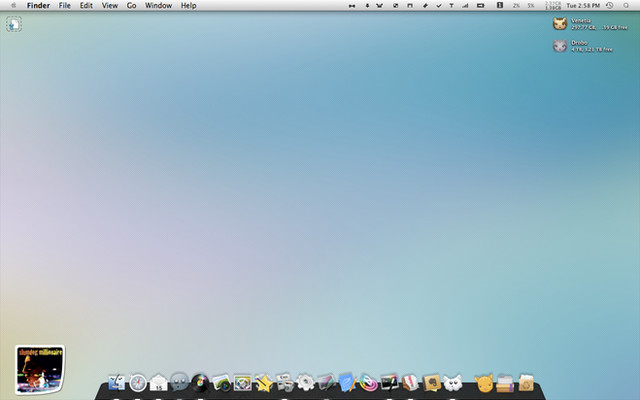
Task: Launch Safari compass icon in dock
Action: click(138, 383)
